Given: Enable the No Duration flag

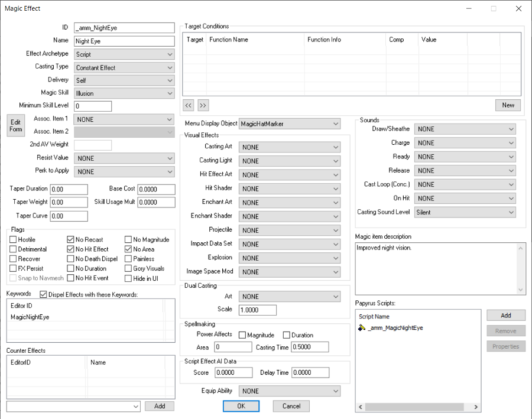Looking at the screenshot, I should point(70,268).
